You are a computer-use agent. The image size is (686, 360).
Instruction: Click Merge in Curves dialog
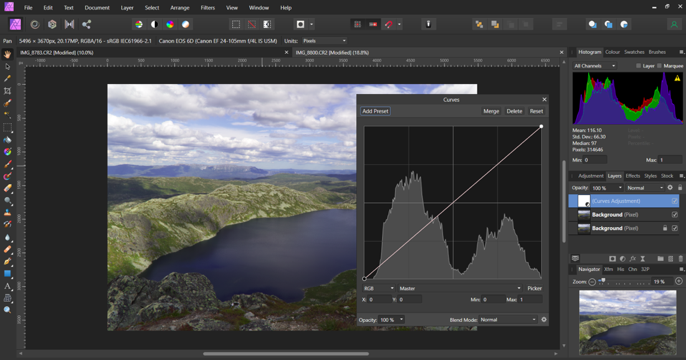(x=491, y=111)
